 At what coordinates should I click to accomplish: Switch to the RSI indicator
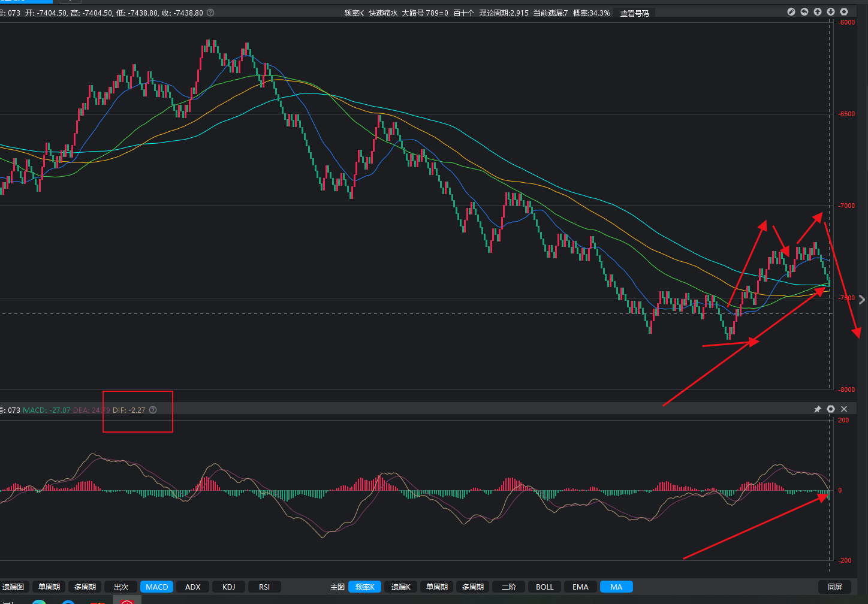tap(264, 587)
